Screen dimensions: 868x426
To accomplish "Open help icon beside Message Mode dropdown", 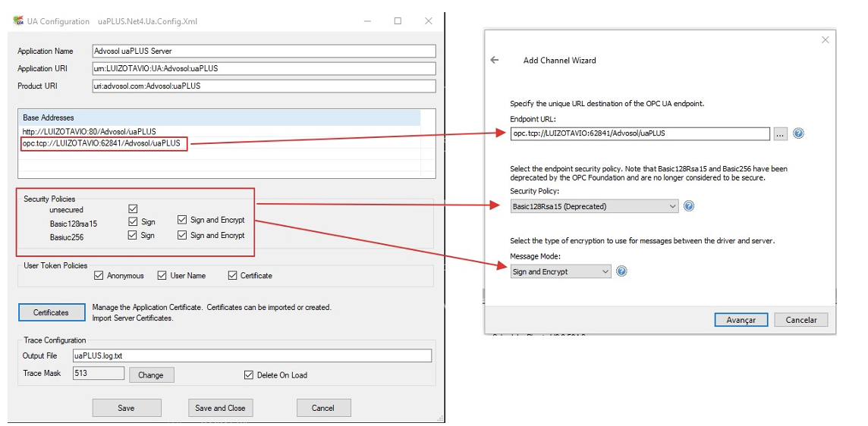I will (x=621, y=271).
